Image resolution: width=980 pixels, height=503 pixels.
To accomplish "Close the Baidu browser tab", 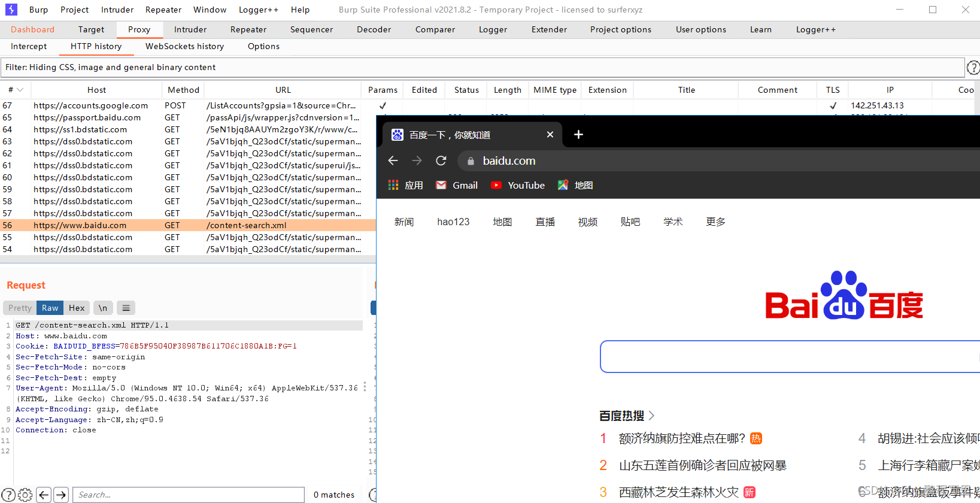I will [550, 135].
